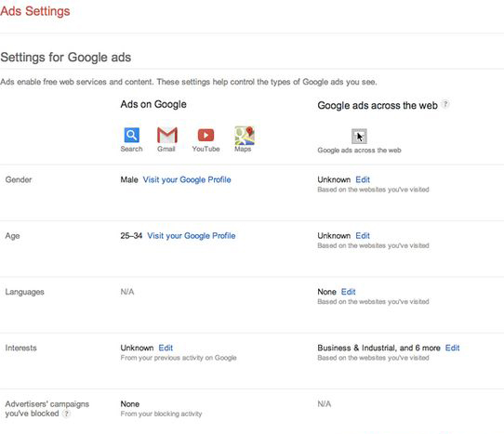Image resolution: width=504 pixels, height=434 pixels.
Task: Click 'Ads enable free web services' description text
Action: coord(189,82)
